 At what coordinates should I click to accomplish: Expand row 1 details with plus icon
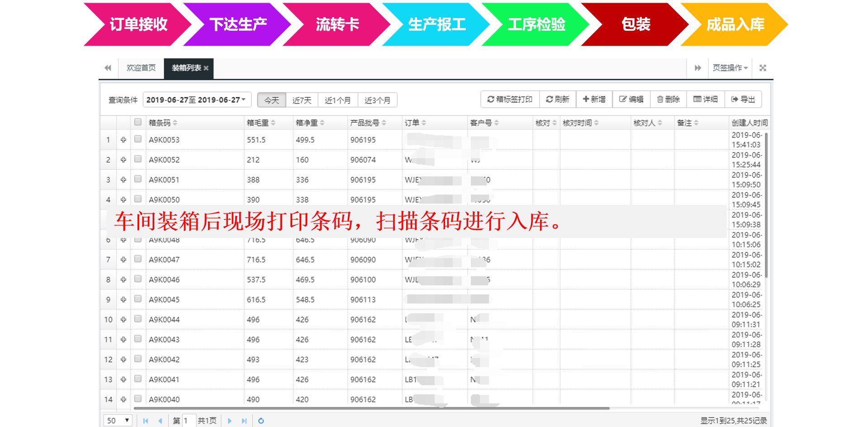point(123,140)
